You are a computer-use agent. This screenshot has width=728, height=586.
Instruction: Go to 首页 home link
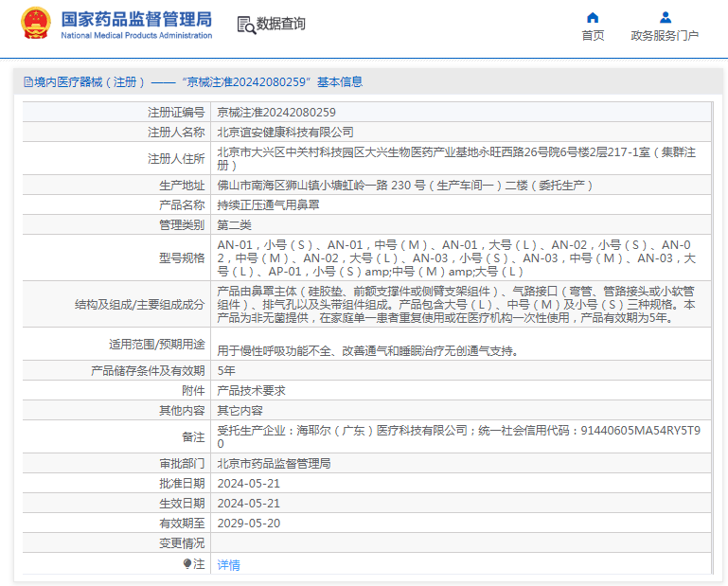(x=593, y=36)
